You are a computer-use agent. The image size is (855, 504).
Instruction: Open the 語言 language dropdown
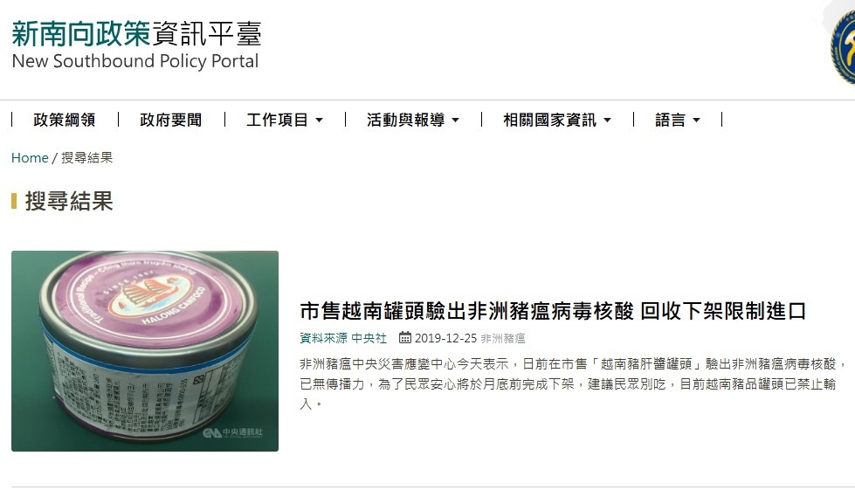click(678, 120)
